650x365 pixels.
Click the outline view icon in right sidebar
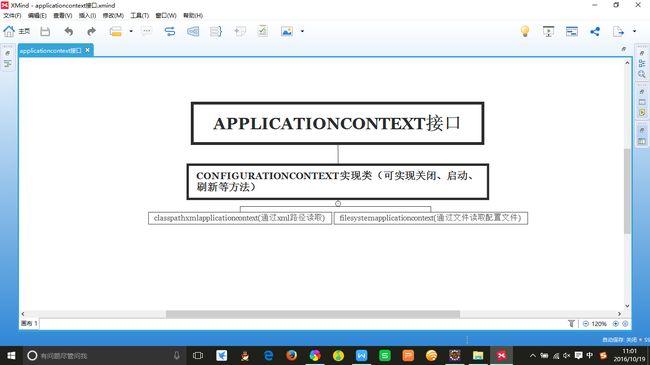(642, 63)
